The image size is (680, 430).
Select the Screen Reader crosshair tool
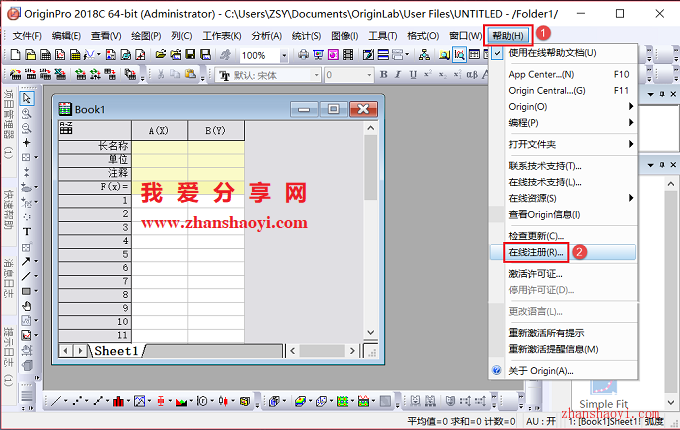click(x=27, y=143)
